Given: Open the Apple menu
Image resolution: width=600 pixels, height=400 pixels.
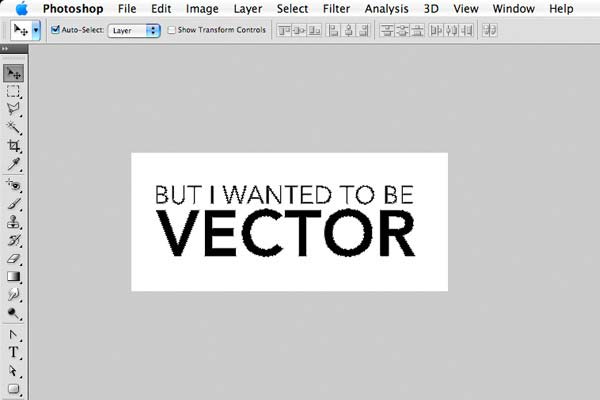Looking at the screenshot, I should point(22,8).
